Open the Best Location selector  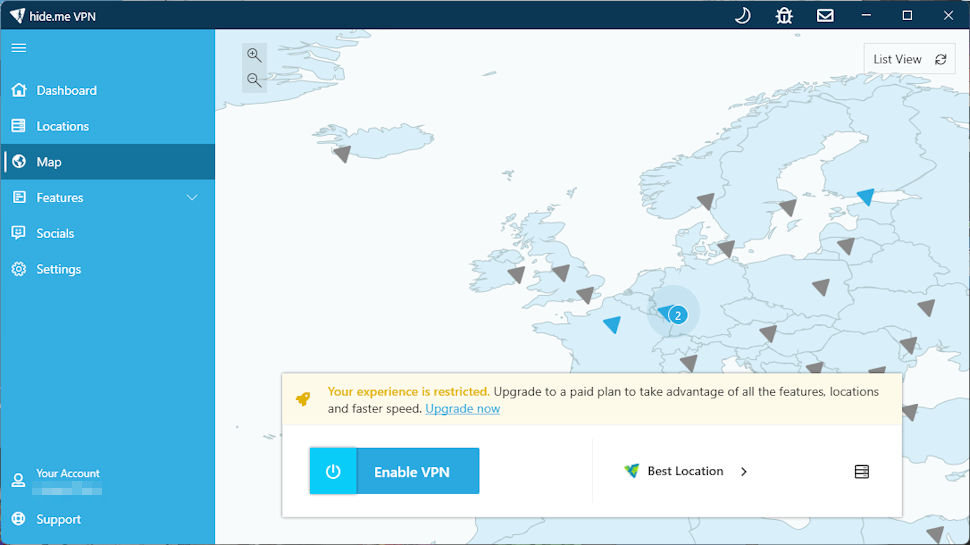[685, 471]
